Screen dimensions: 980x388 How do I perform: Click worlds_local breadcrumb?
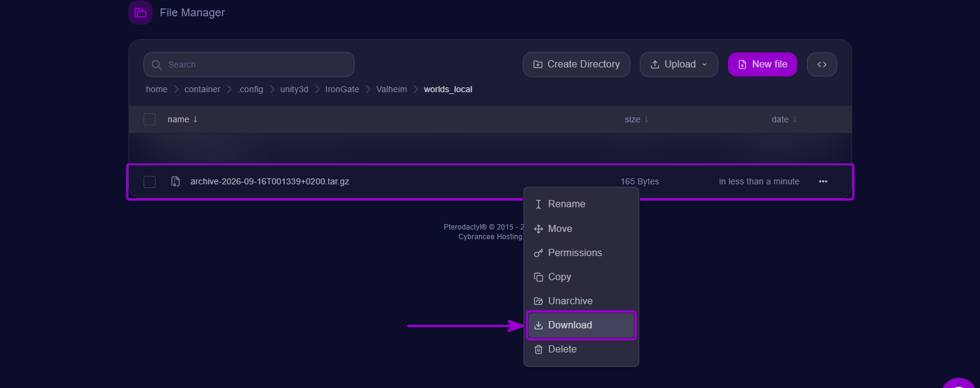(448, 89)
